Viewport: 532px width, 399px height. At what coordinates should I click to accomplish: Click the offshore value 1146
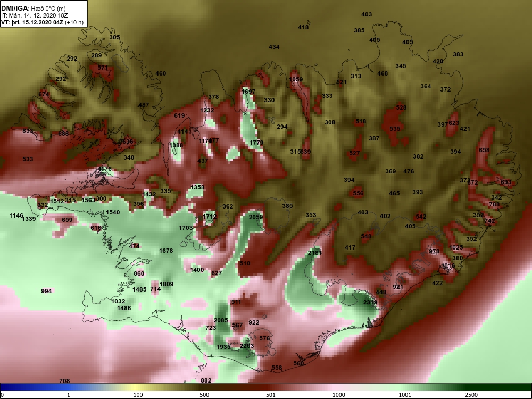click(x=16, y=216)
